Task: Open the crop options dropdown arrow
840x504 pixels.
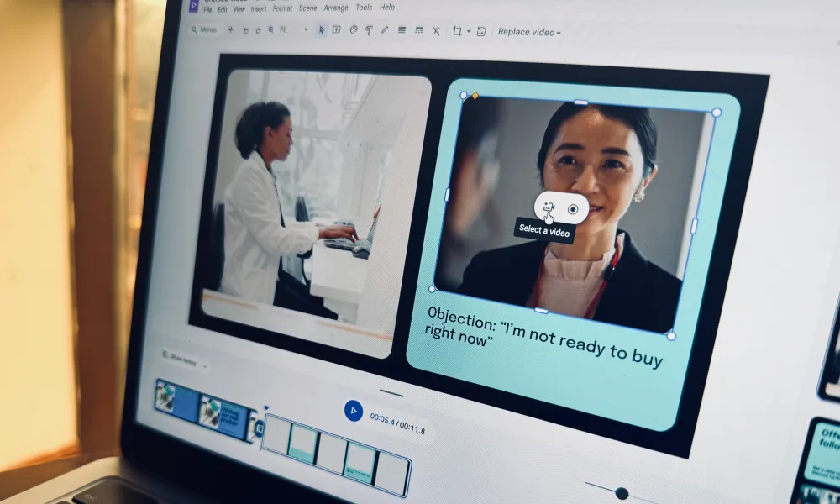Action: point(469,32)
